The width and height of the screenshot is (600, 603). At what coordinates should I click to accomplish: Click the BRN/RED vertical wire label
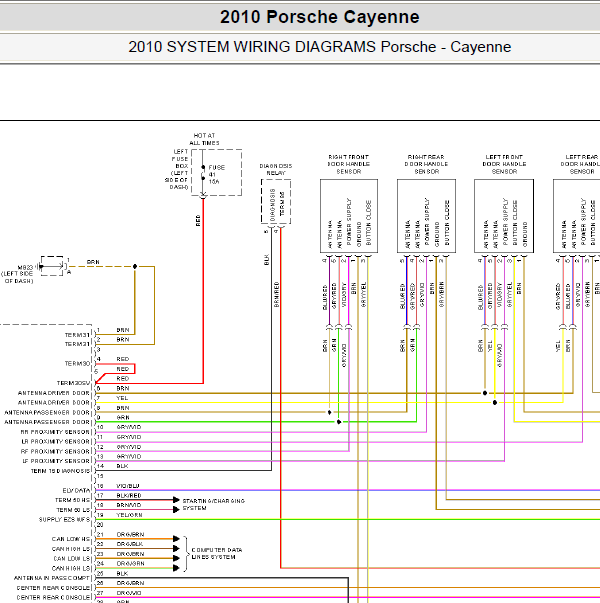point(276,294)
